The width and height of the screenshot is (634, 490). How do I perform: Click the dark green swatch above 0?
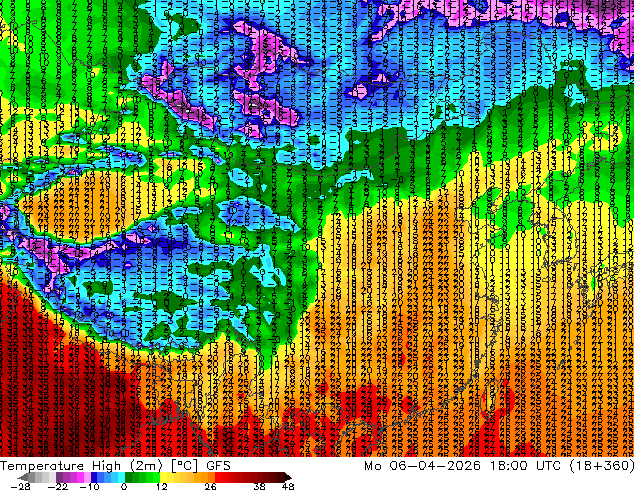tap(129, 478)
